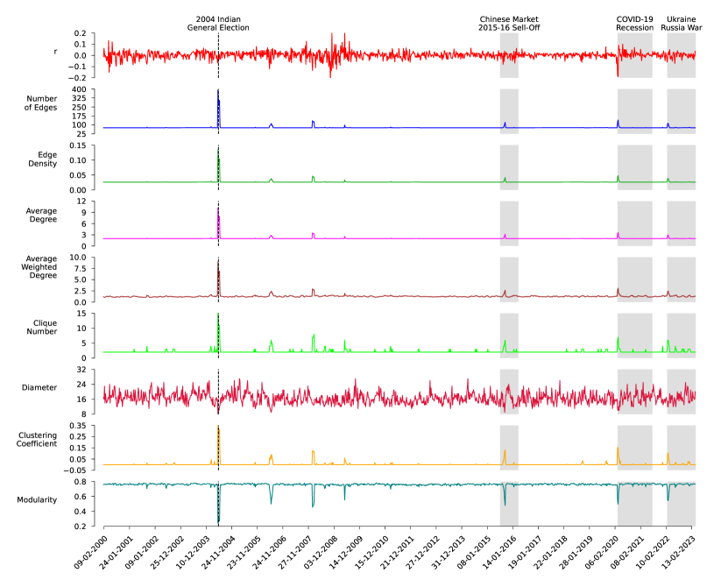
Task: Click the −0.2 tick on the r axis
Action: tap(78, 78)
